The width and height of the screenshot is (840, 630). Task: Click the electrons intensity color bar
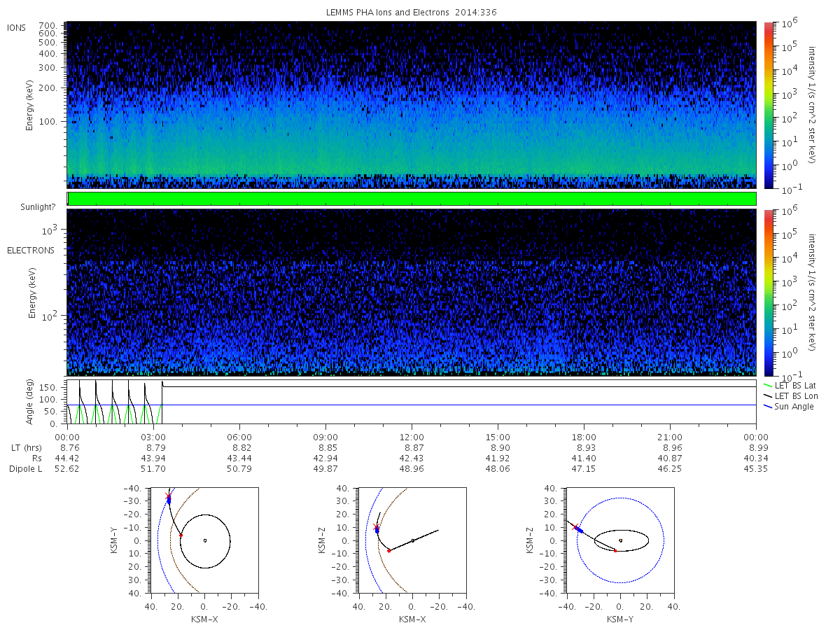(768, 293)
